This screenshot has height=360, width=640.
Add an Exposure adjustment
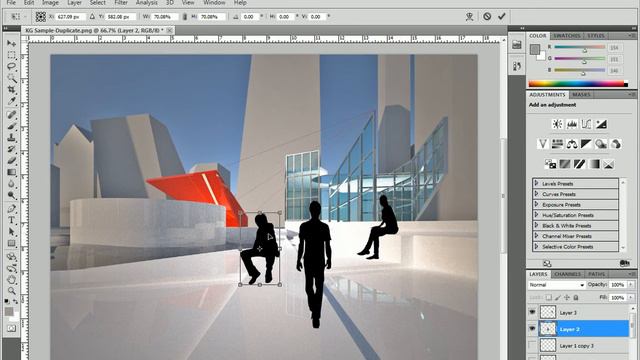click(601, 124)
